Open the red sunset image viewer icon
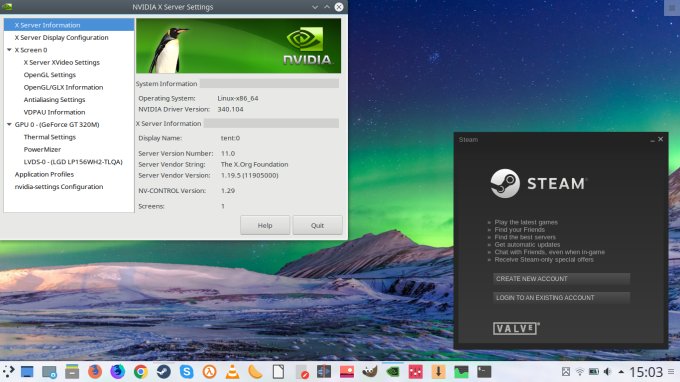 click(x=347, y=372)
